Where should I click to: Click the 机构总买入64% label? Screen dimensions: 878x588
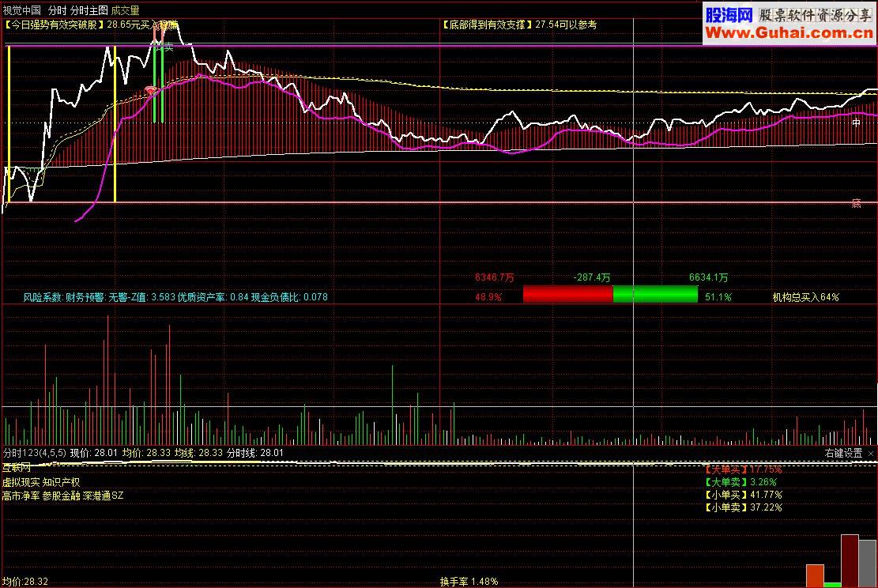[x=806, y=297]
